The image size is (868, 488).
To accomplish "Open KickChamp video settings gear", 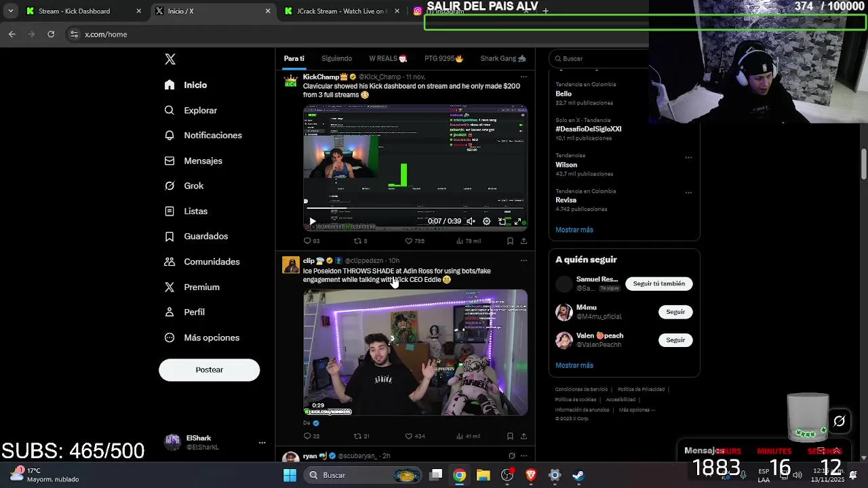I will click(x=486, y=221).
